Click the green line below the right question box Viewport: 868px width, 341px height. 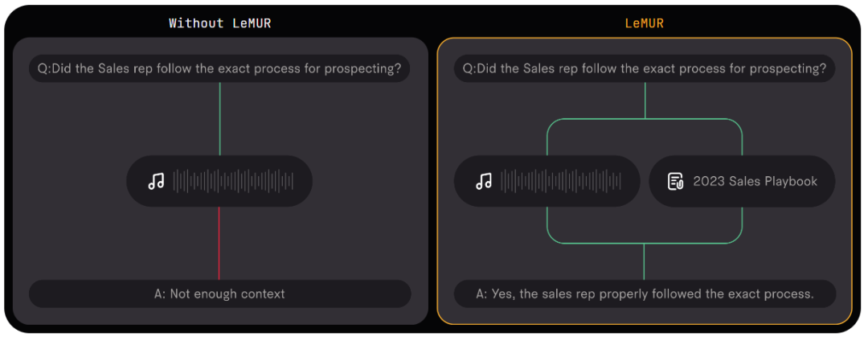tap(645, 100)
